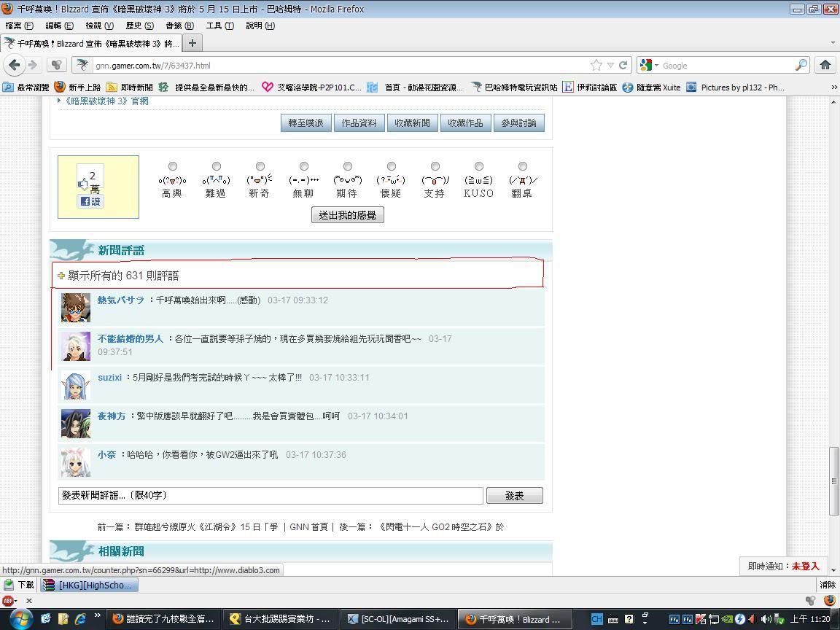
Task: Click the search magnifier icon
Action: 801,65
